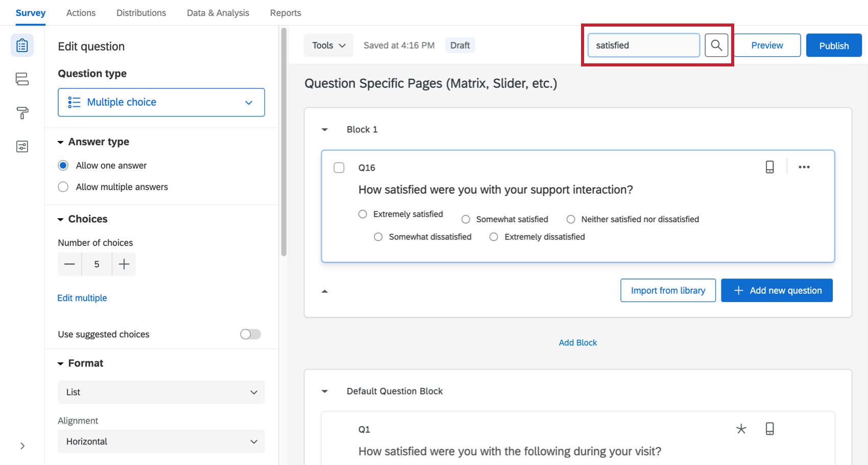Collapse the Block 1 section
The width and height of the screenshot is (868, 465).
coord(325,129)
